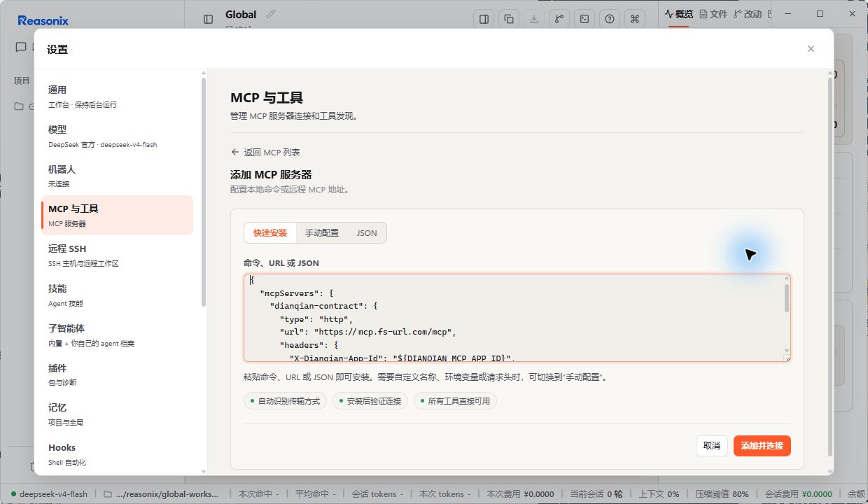This screenshot has width=868, height=504.
Task: Switch to 改动 tab in right panel
Action: [x=748, y=14]
